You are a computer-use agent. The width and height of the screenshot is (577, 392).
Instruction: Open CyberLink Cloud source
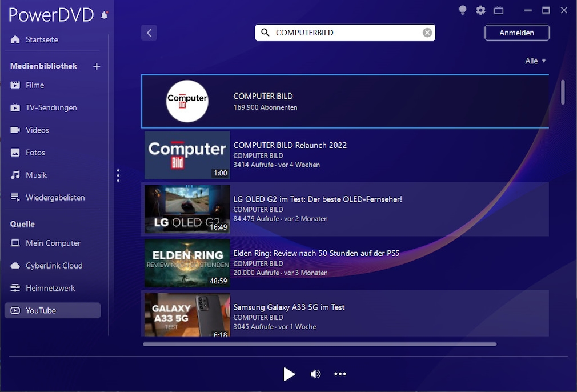(x=54, y=266)
